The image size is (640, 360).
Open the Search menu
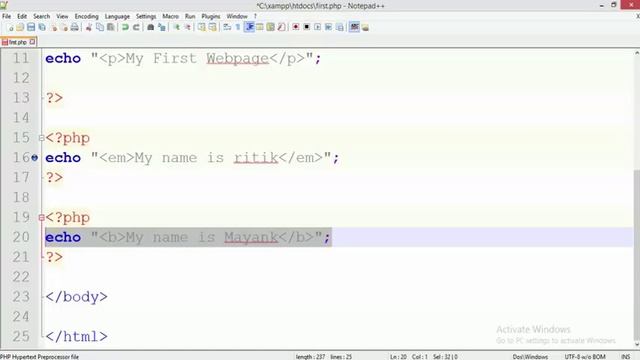[42, 16]
